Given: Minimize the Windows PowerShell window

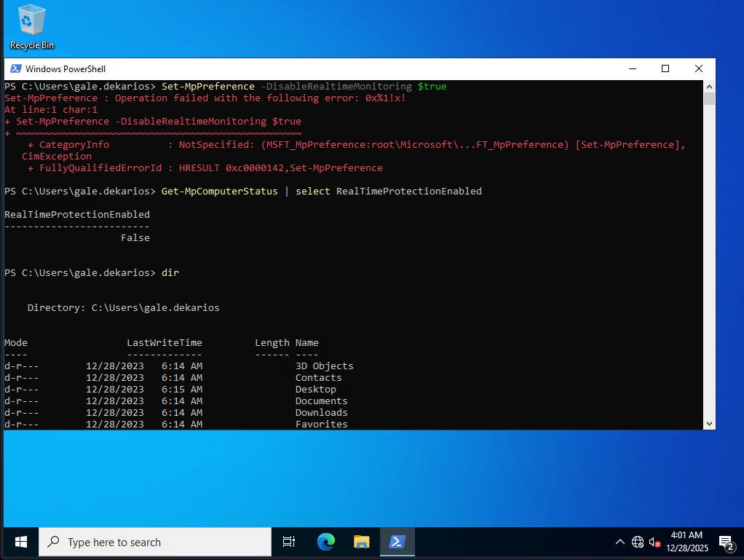Looking at the screenshot, I should (x=631, y=68).
